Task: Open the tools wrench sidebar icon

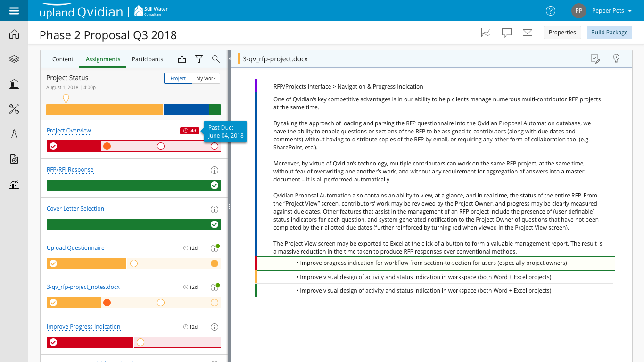Action: click(14, 109)
